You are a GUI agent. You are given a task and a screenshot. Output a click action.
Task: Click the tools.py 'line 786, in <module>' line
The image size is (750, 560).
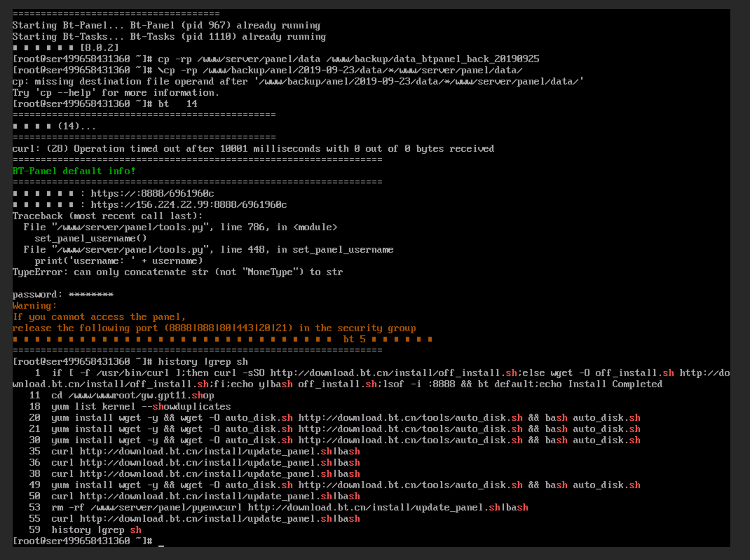180,227
